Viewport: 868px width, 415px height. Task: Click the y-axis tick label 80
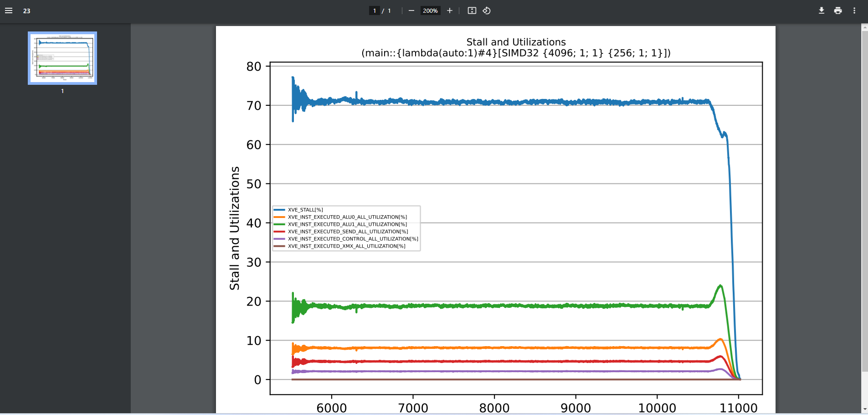click(254, 67)
